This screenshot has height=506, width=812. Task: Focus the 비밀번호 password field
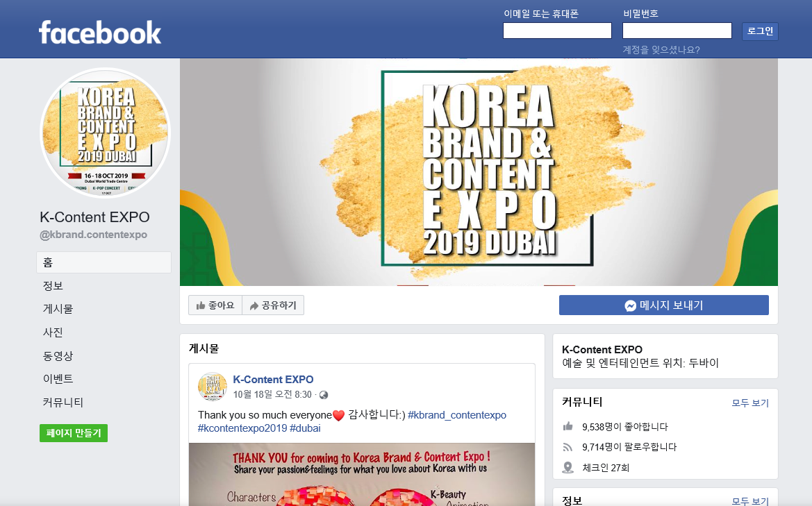pyautogui.click(x=677, y=31)
